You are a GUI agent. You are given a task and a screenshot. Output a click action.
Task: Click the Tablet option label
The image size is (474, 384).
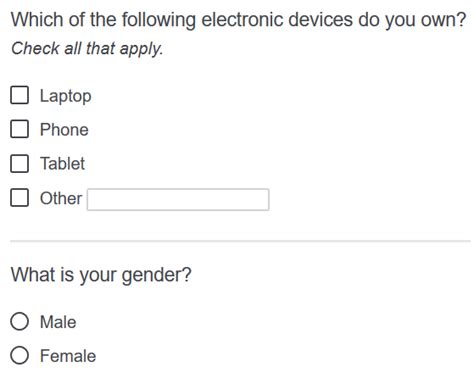tap(62, 164)
